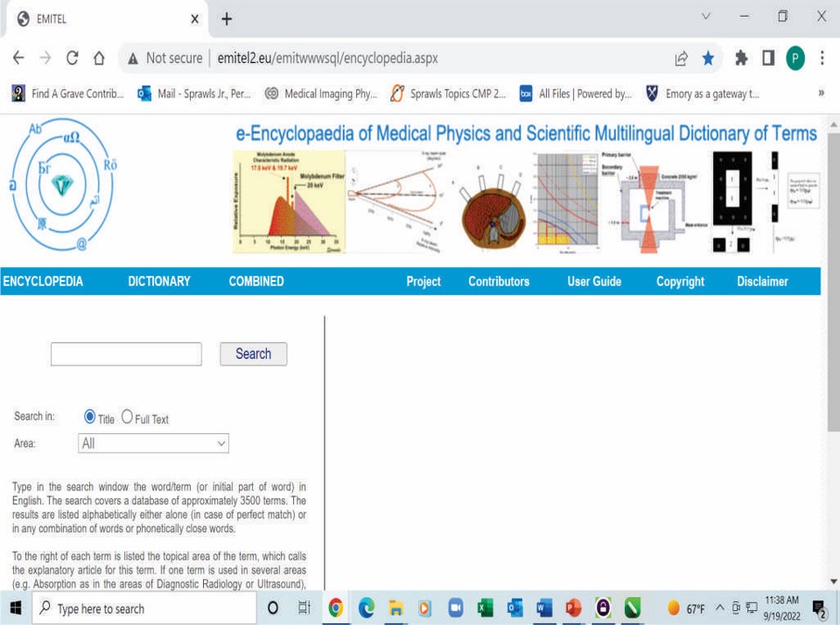Screen dimensions: 840x625
Task: Bookmark this page with star icon
Action: pos(708,59)
